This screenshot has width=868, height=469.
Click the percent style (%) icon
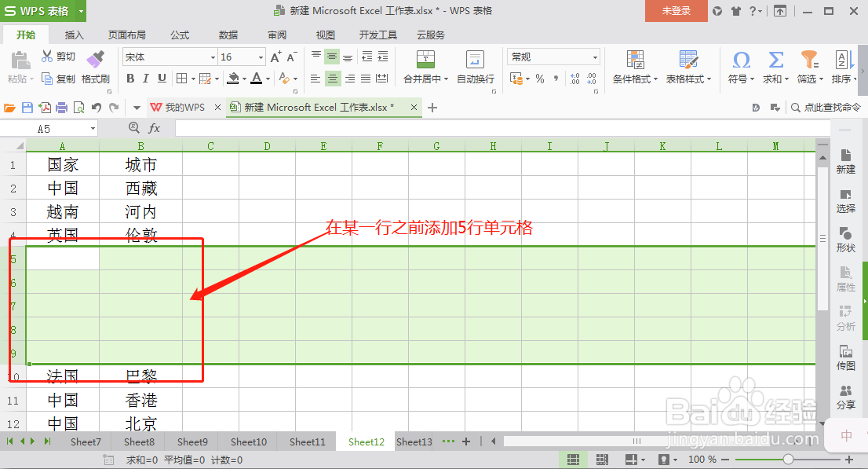[x=540, y=79]
